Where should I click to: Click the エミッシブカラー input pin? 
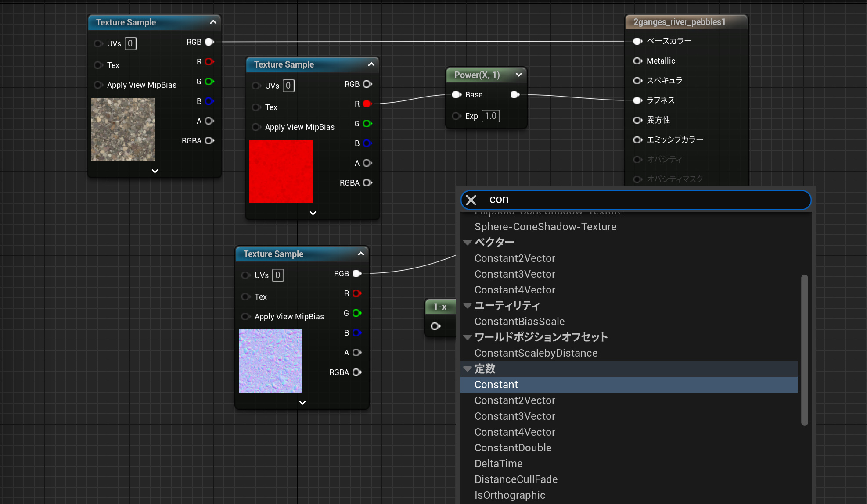[x=637, y=140]
